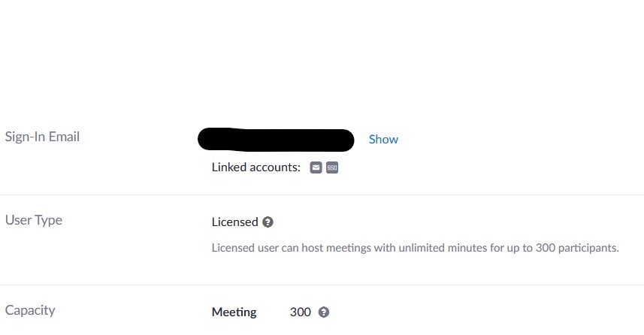Click the bold Licensed user type text
The width and height of the screenshot is (644, 335).
point(235,222)
